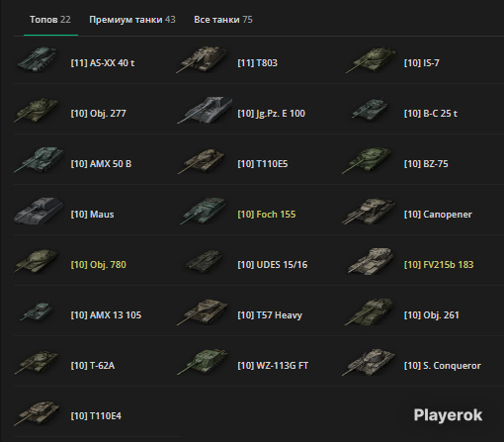504x442 pixels.
Task: Click the T57 Heavy tank icon
Action: (203, 312)
